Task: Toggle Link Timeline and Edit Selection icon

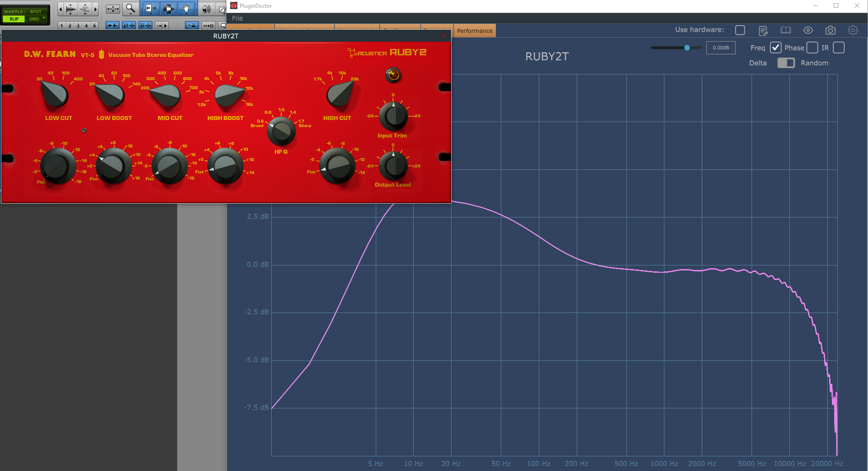Action: (129, 26)
